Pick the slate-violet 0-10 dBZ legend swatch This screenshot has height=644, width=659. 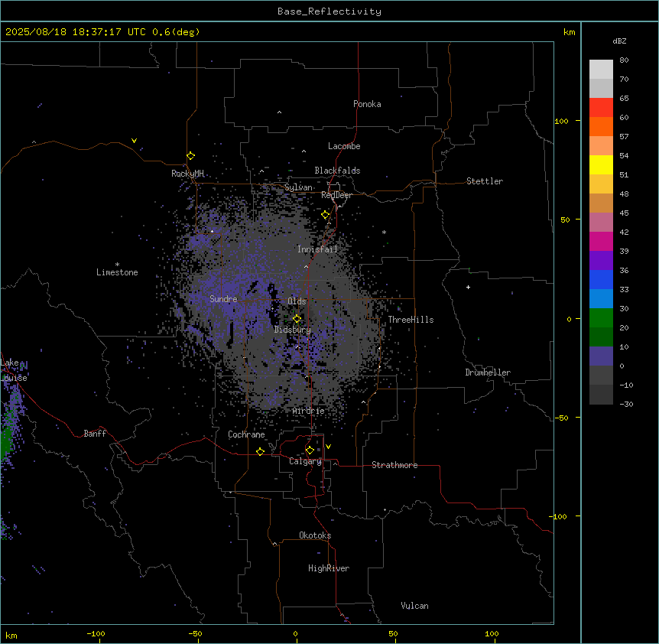point(601,356)
